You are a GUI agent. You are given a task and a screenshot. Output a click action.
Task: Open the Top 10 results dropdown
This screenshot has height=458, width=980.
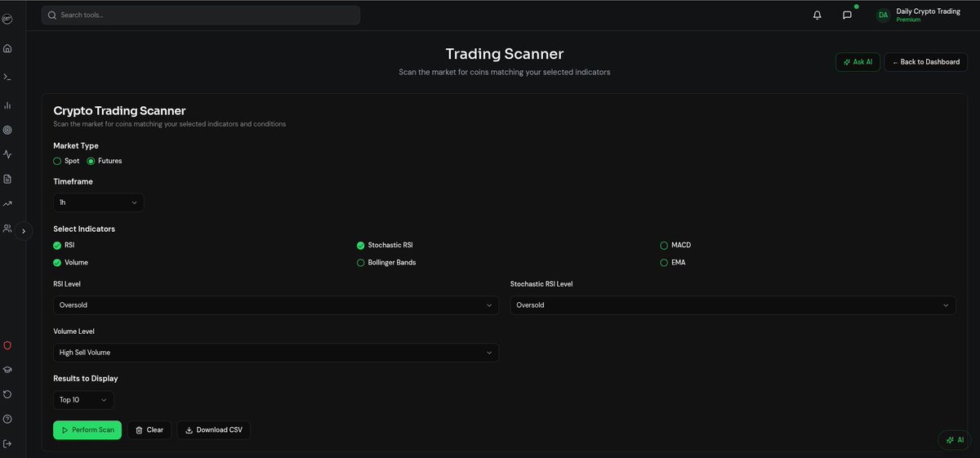pyautogui.click(x=83, y=400)
